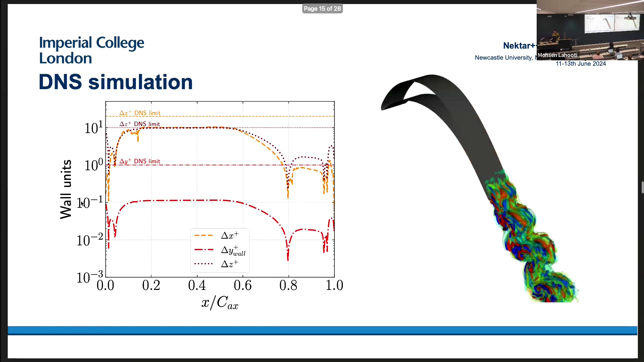The height and width of the screenshot is (362, 644).
Task: Click the "Imperial College London" logo text
Action: pyautogui.click(x=92, y=50)
